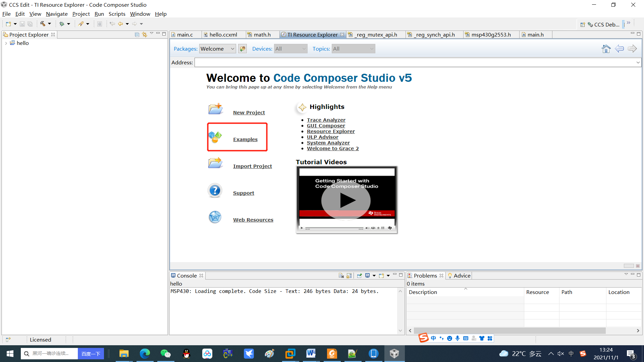Click the Resource Explorer home icon
This screenshot has height=362, width=644.
click(606, 49)
